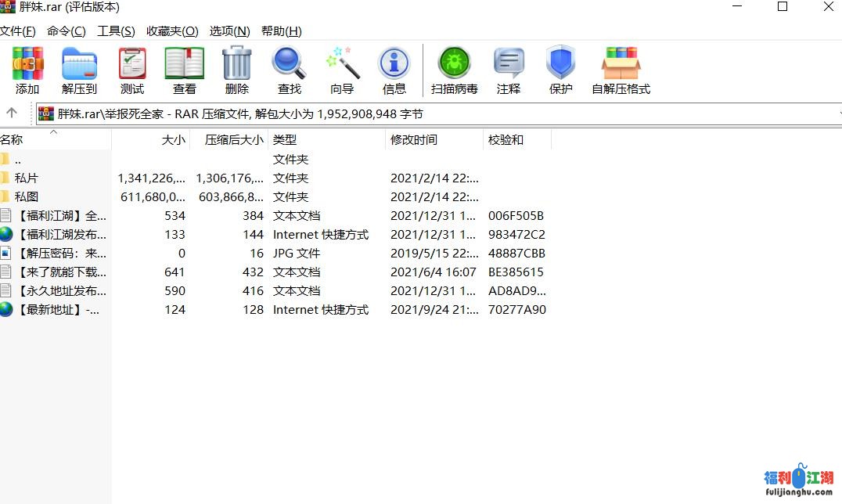Viewport: 842px width, 504px height.
Task: Open the 文件(F) menu
Action: (17, 31)
